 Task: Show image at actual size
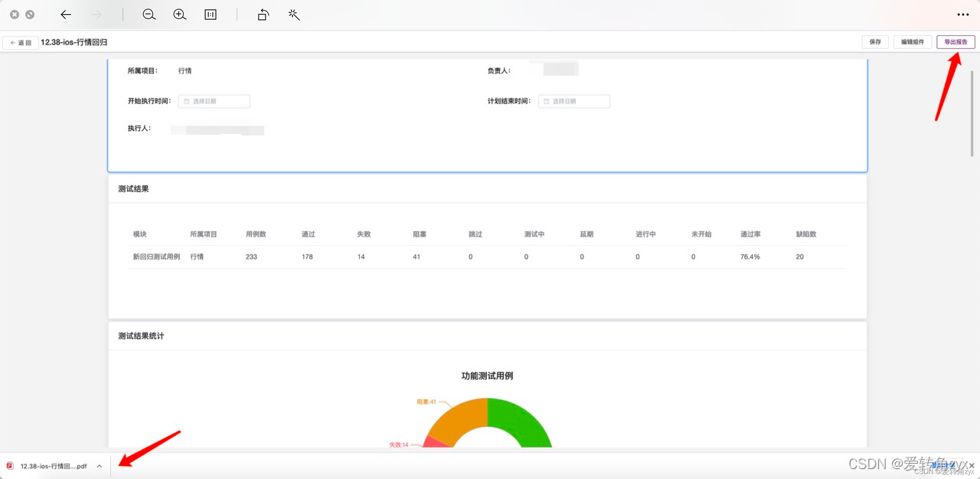(x=211, y=15)
